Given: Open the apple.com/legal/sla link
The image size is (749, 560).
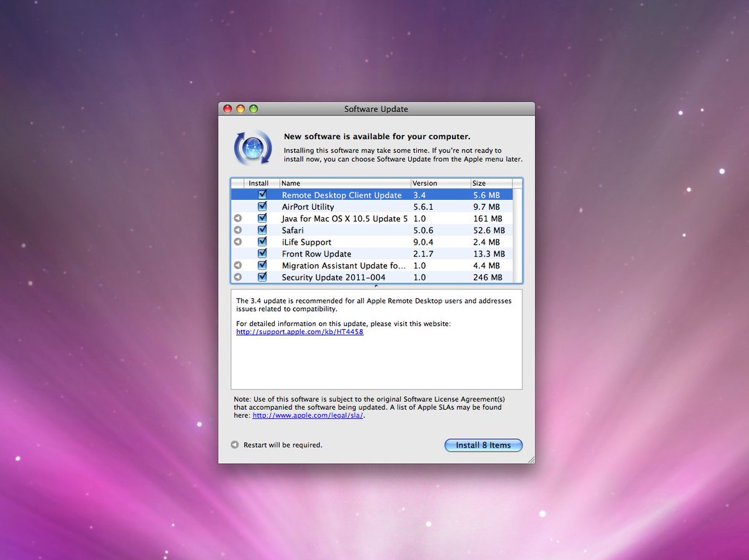Looking at the screenshot, I should 308,415.
